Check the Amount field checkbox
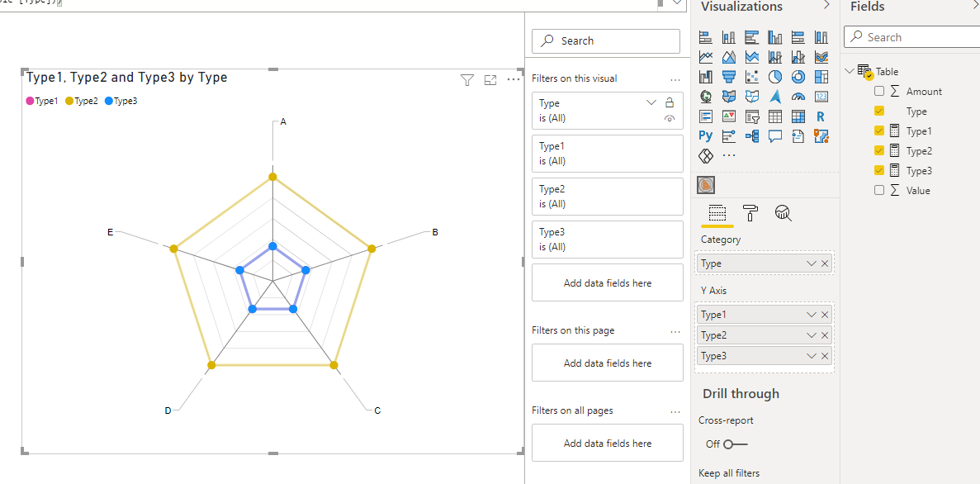 point(879,92)
